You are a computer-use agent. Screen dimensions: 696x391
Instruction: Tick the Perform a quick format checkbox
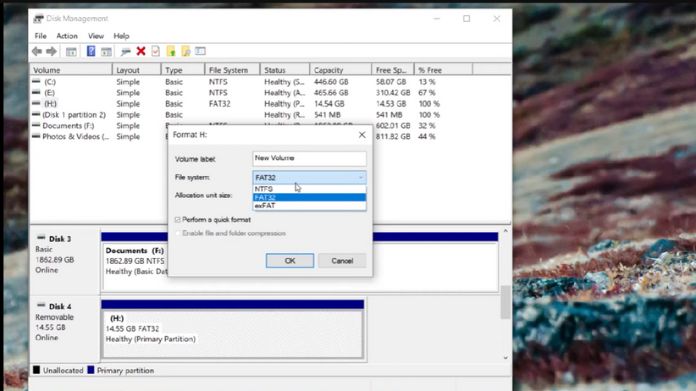[178, 220]
